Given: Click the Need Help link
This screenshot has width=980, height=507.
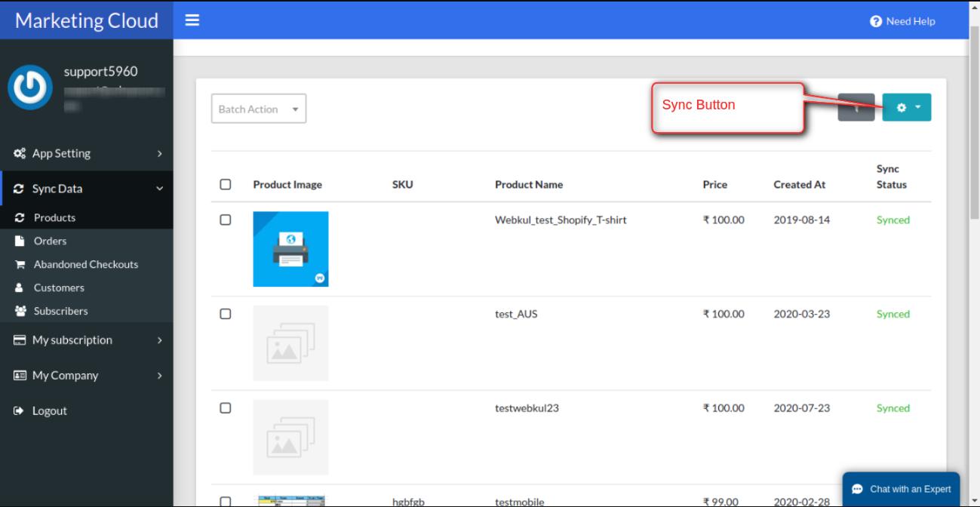Looking at the screenshot, I should (x=903, y=21).
